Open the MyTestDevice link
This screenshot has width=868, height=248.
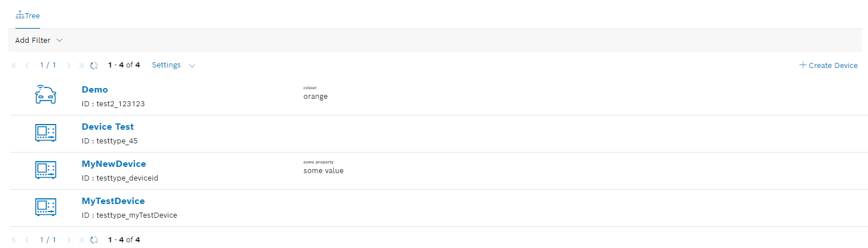113,201
